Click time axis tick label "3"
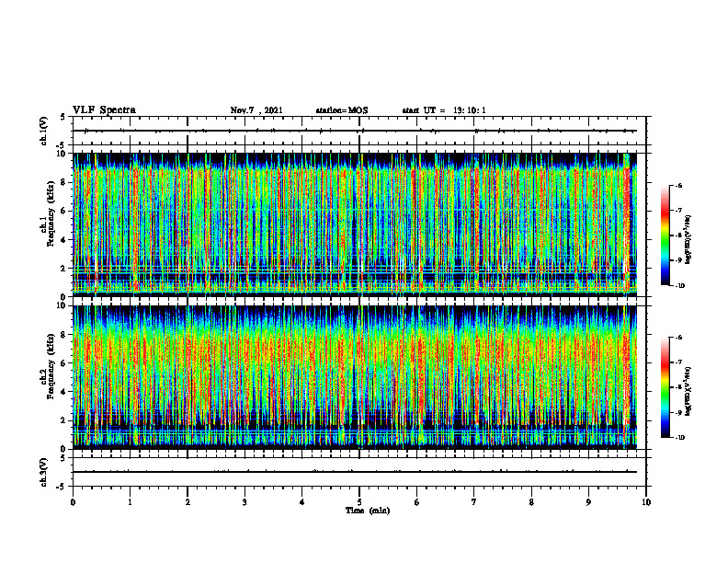The height and width of the screenshot is (563, 728). (x=245, y=502)
